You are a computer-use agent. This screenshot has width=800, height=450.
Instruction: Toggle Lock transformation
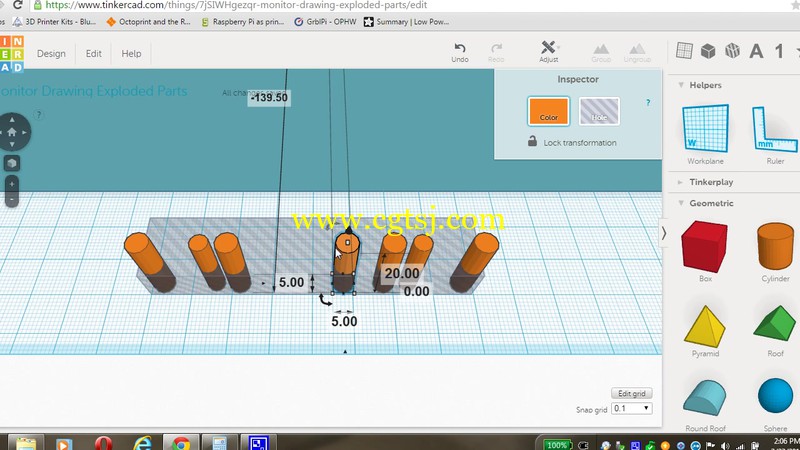click(572, 142)
